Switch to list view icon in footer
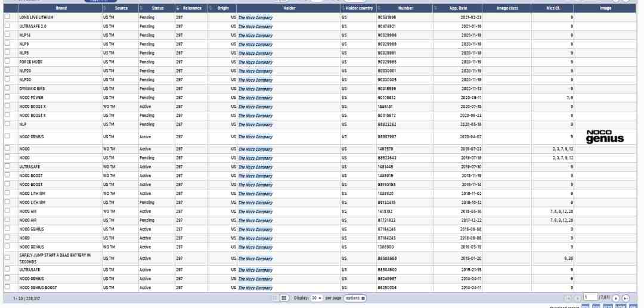 275,298
